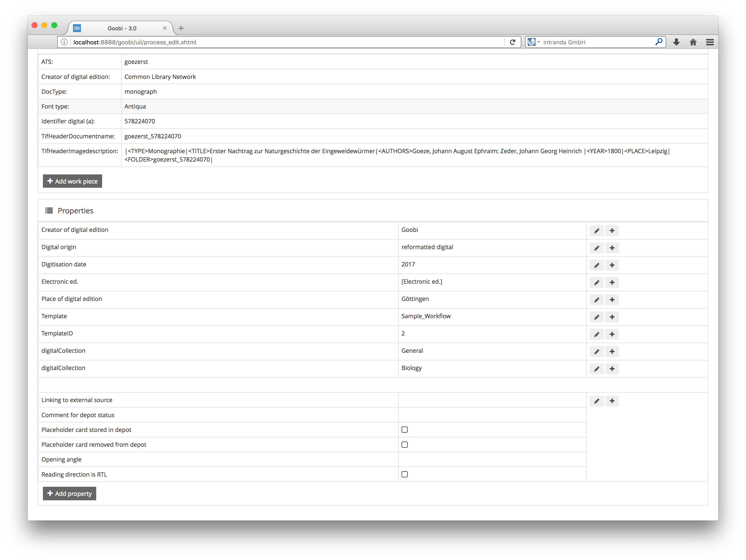Go to browser home page icon

693,42
